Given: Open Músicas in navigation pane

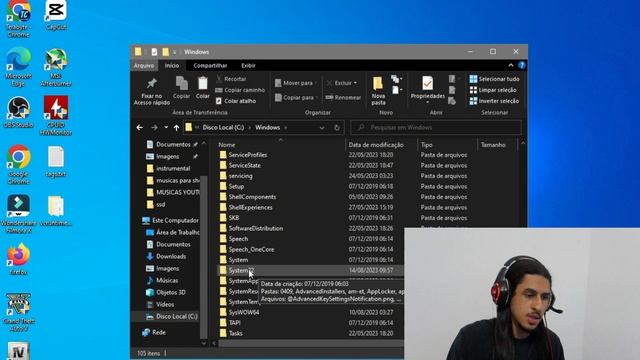Looking at the screenshot, I should click(x=162, y=280).
